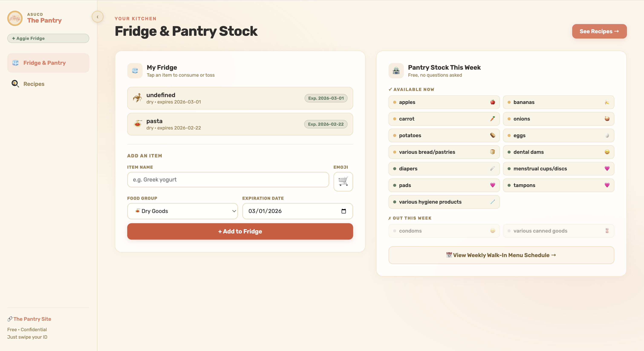
Task: Click See Recipes button
Action: 599,31
